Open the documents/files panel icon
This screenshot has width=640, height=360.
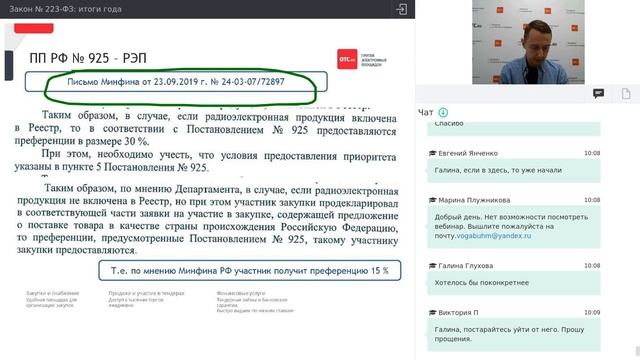coord(626,93)
